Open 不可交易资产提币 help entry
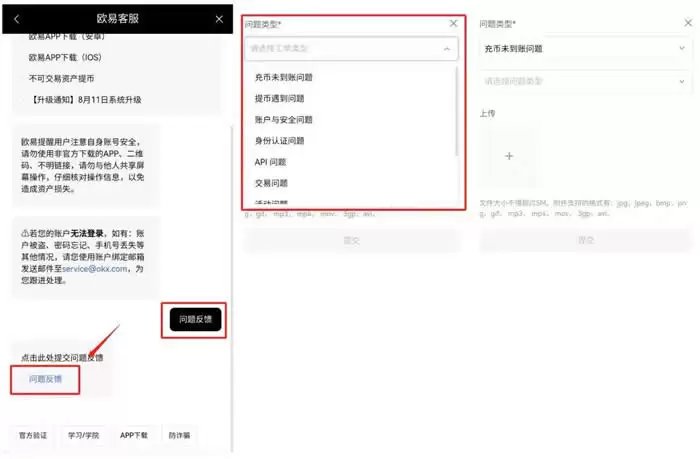The image size is (700, 459). [x=62, y=79]
